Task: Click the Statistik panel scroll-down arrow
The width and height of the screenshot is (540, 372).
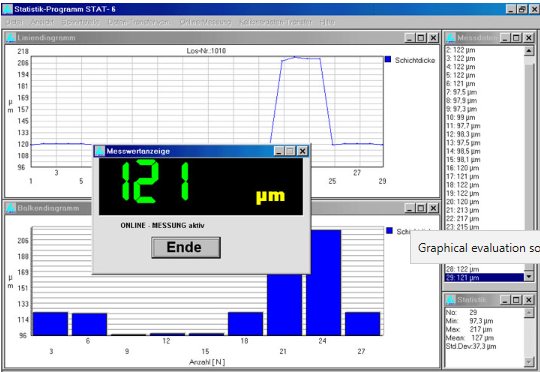Action: [x=529, y=361]
